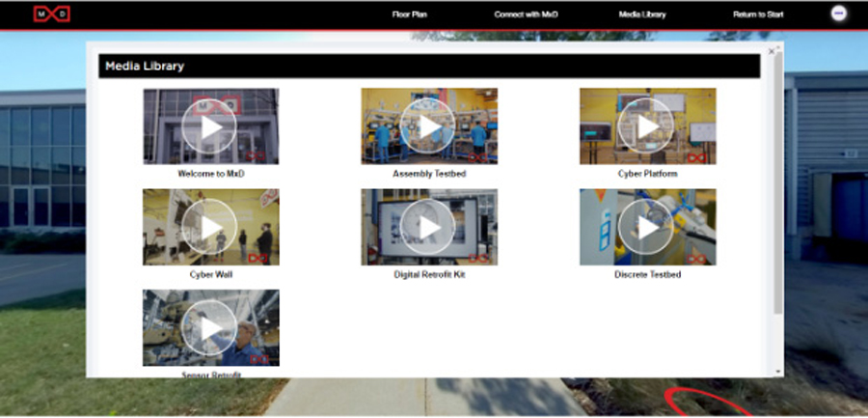
Task: Play the Welcome to MxD video
Action: pos(210,126)
